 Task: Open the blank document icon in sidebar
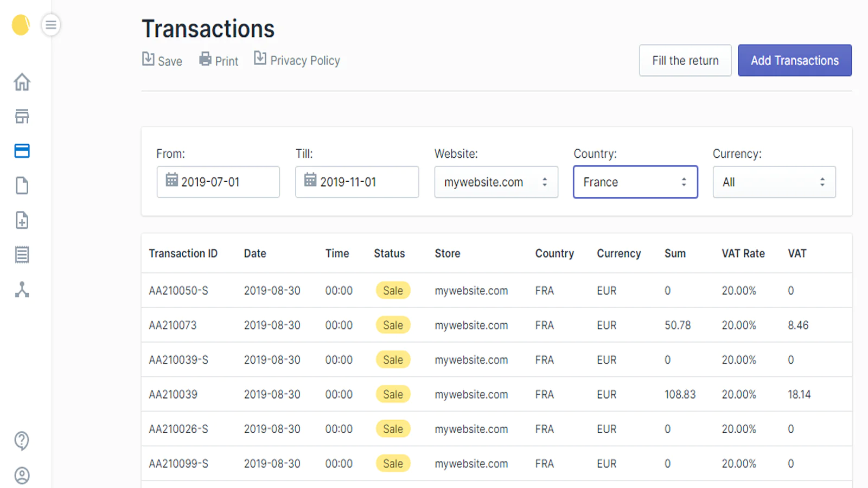pyautogui.click(x=22, y=185)
